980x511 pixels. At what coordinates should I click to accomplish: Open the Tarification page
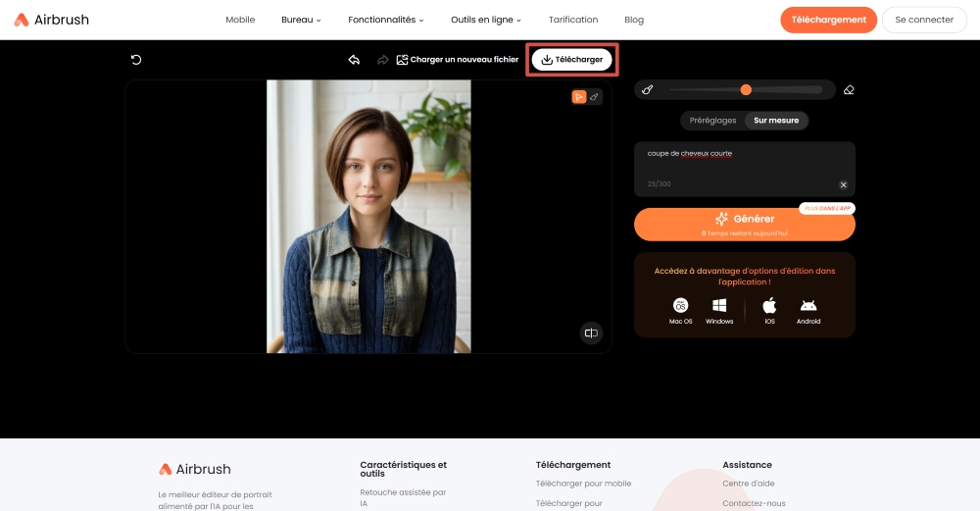pos(573,20)
